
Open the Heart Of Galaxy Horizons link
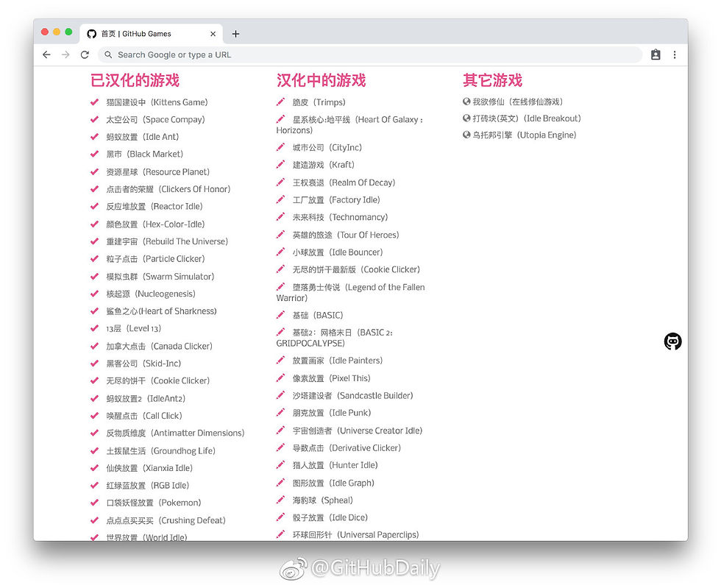(349, 124)
